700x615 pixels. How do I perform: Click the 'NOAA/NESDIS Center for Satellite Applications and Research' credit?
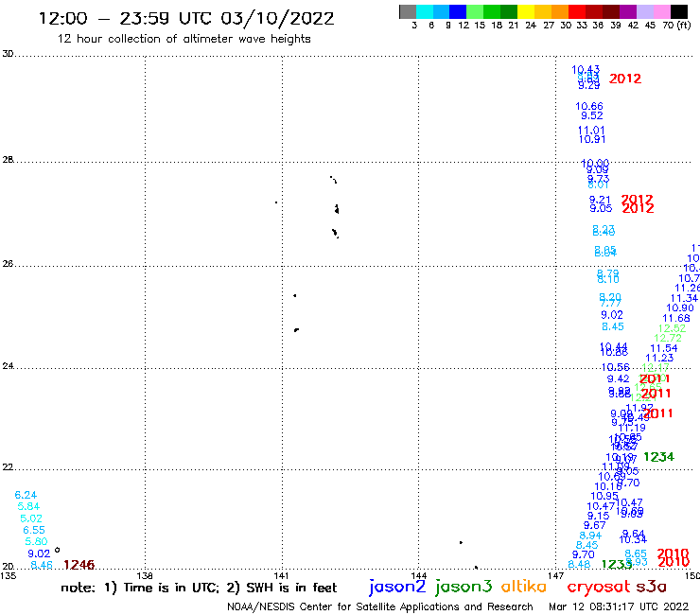(x=380, y=606)
